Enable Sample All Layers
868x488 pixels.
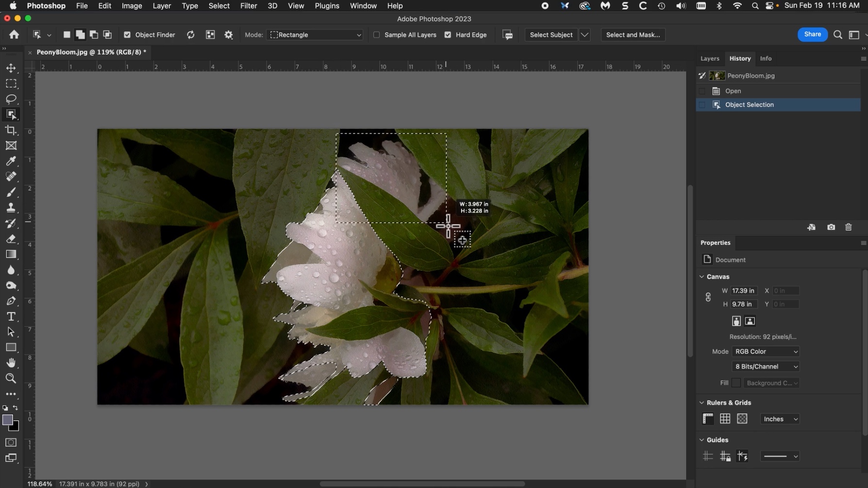(377, 35)
